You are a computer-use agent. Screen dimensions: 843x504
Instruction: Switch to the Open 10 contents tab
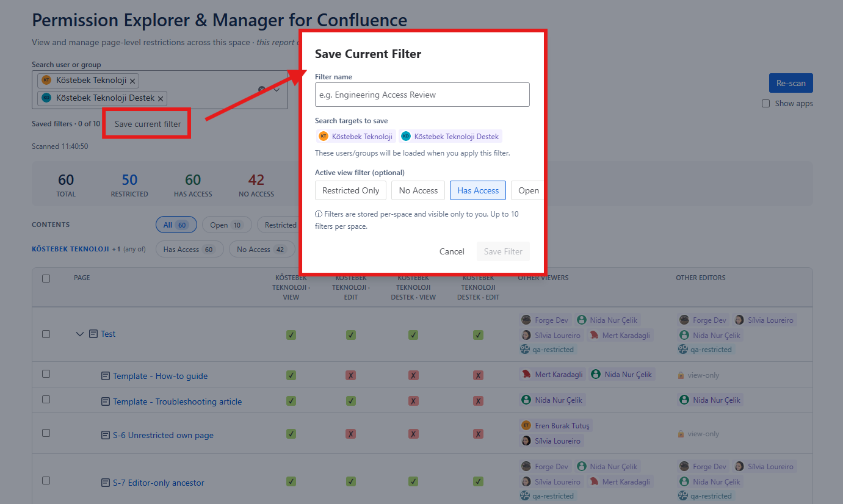click(x=226, y=225)
